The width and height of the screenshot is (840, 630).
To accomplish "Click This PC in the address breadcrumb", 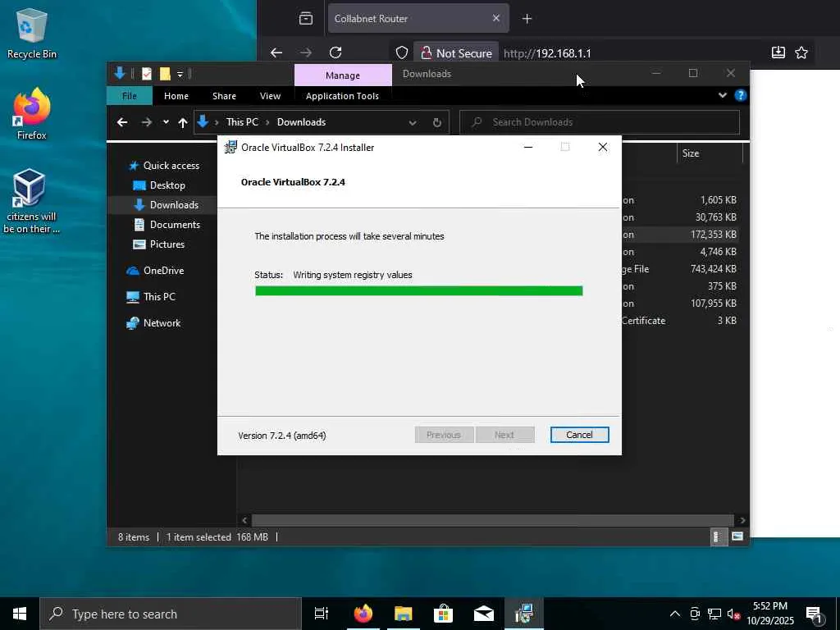I will pyautogui.click(x=242, y=122).
